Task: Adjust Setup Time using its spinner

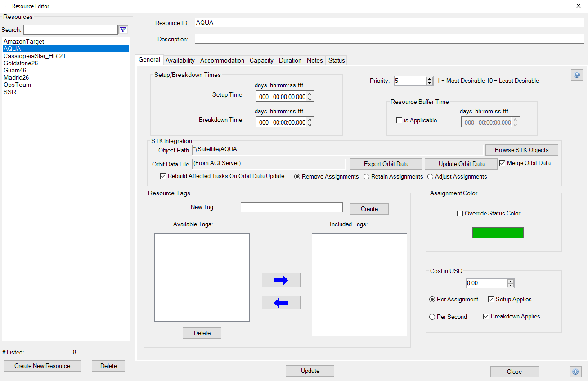Action: pyautogui.click(x=310, y=94)
